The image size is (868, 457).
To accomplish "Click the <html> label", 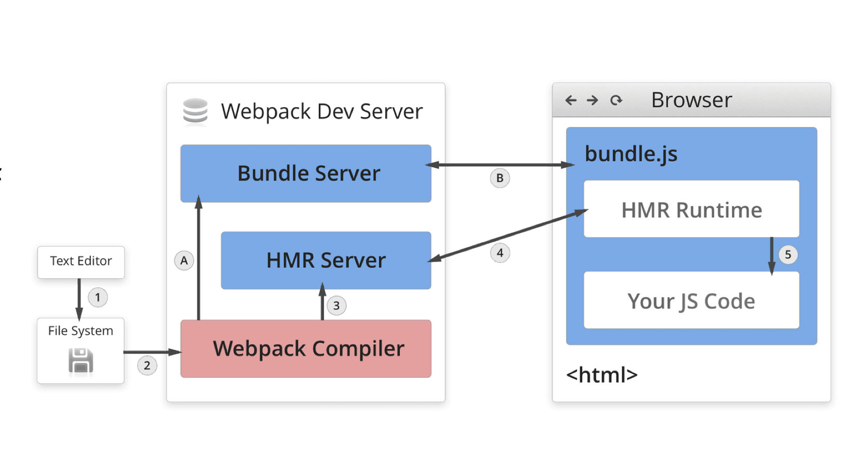I will [602, 375].
